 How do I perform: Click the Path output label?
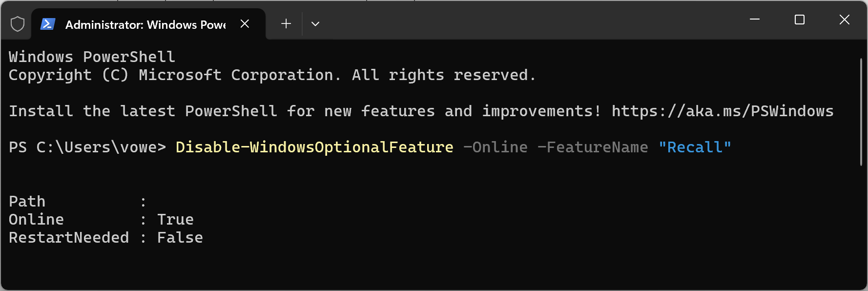[27, 202]
